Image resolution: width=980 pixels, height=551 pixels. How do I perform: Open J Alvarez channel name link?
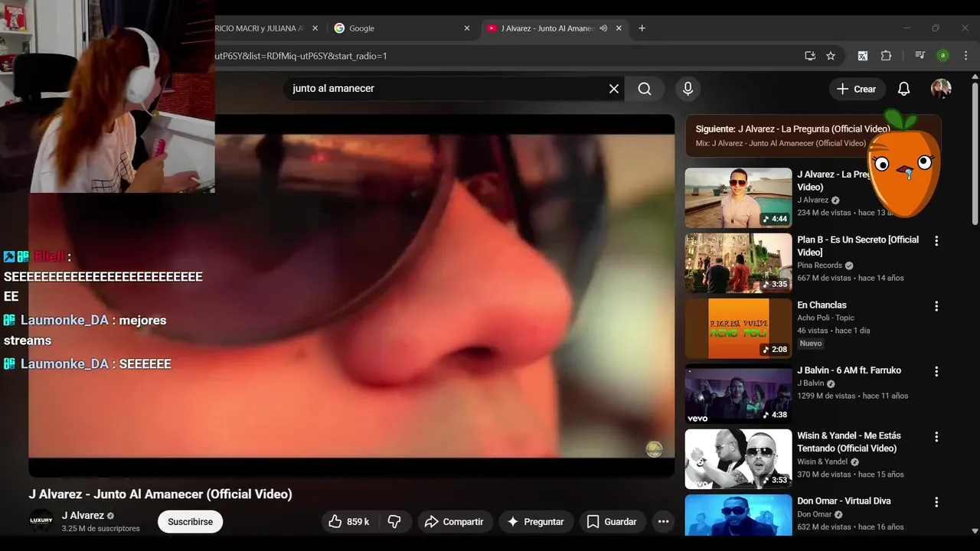tap(83, 516)
